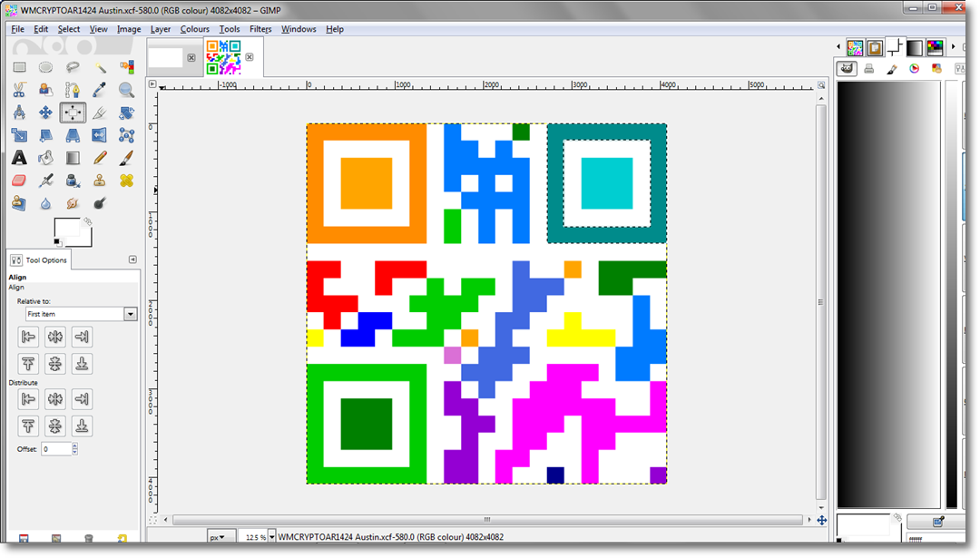Click the toolbox foreground colour swatch
The height and width of the screenshot is (558, 980).
[x=67, y=229]
